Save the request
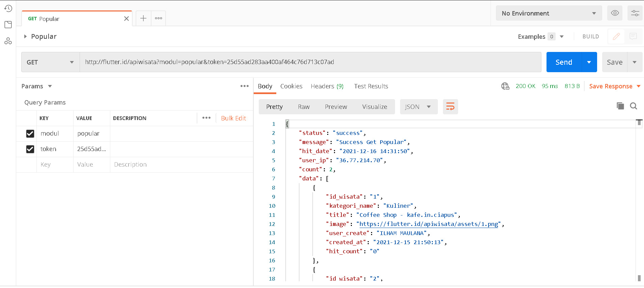Screen dimensions: 644x288 point(615,62)
